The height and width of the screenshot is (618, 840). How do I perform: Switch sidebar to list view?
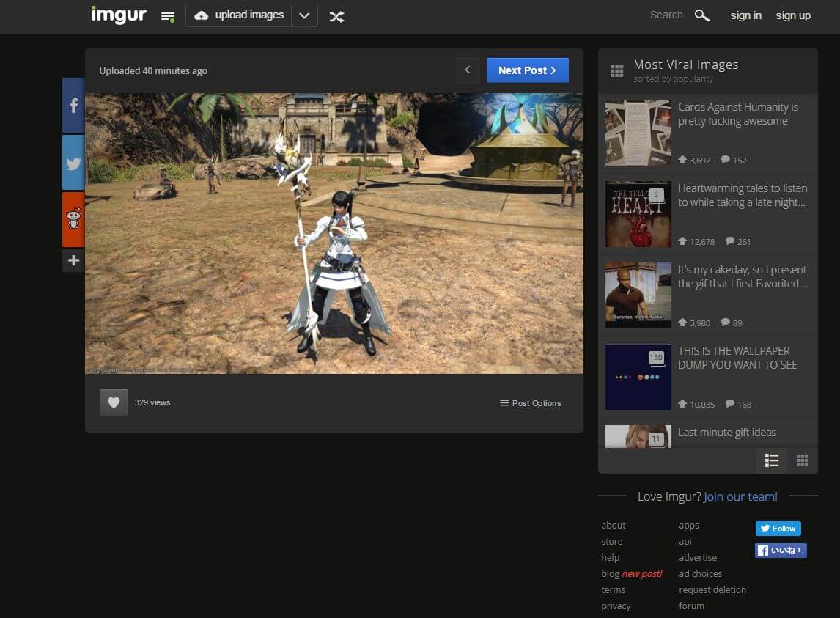(x=771, y=460)
